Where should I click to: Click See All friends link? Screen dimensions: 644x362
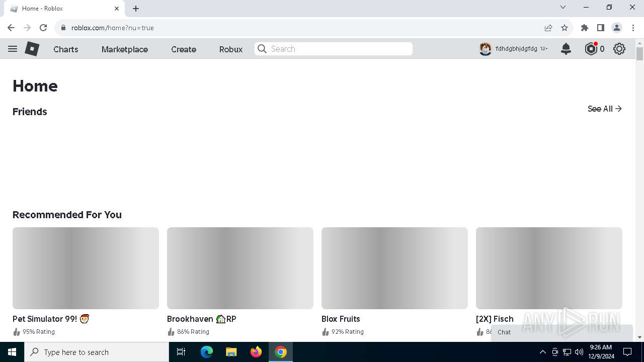point(605,109)
